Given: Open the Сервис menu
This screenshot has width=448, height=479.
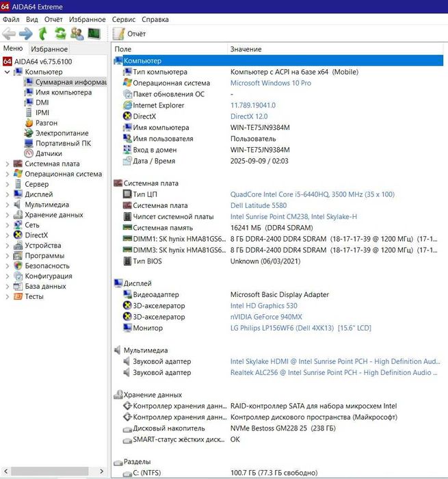Looking at the screenshot, I should (123, 20).
